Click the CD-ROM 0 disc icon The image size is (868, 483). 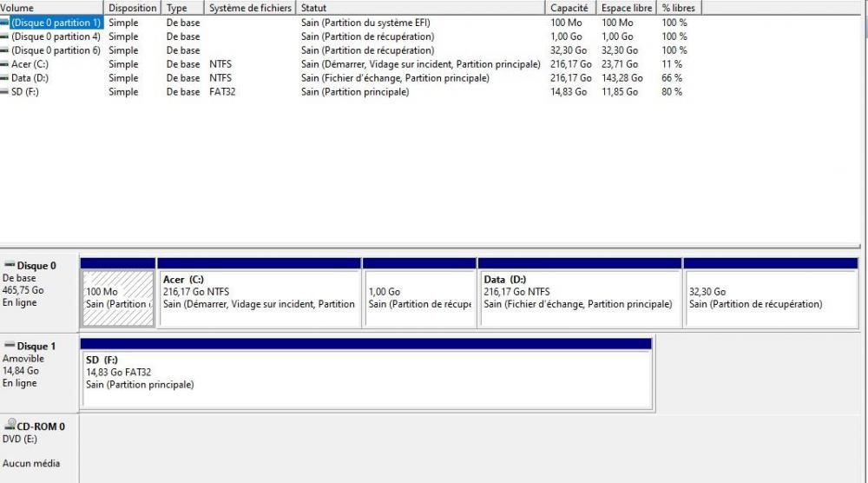10,424
